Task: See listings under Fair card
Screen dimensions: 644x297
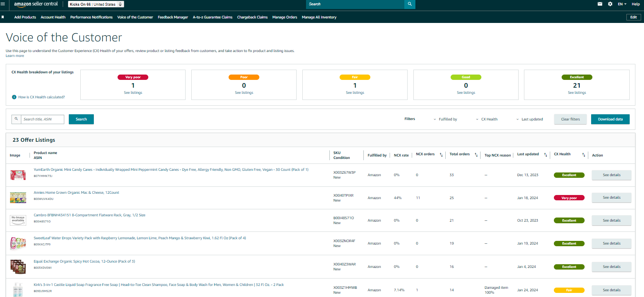Action: [355, 93]
